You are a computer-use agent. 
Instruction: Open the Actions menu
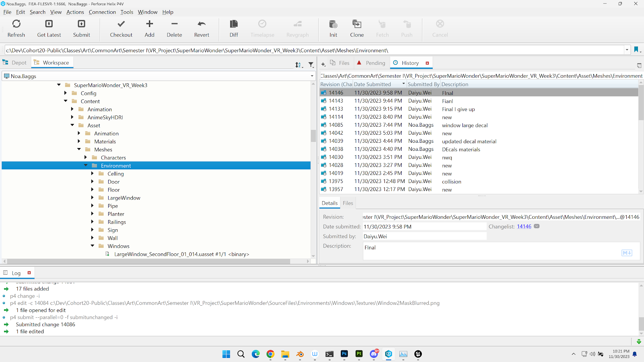pyautogui.click(x=75, y=12)
